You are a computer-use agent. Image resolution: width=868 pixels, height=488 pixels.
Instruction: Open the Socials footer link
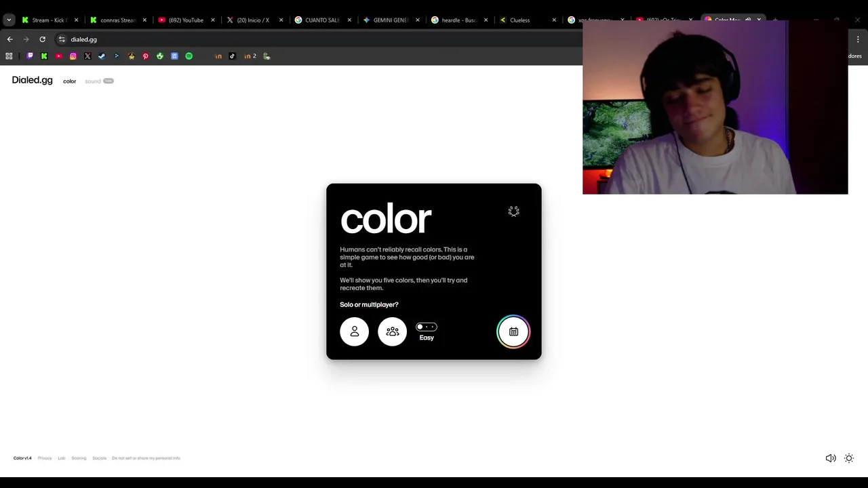(x=100, y=458)
